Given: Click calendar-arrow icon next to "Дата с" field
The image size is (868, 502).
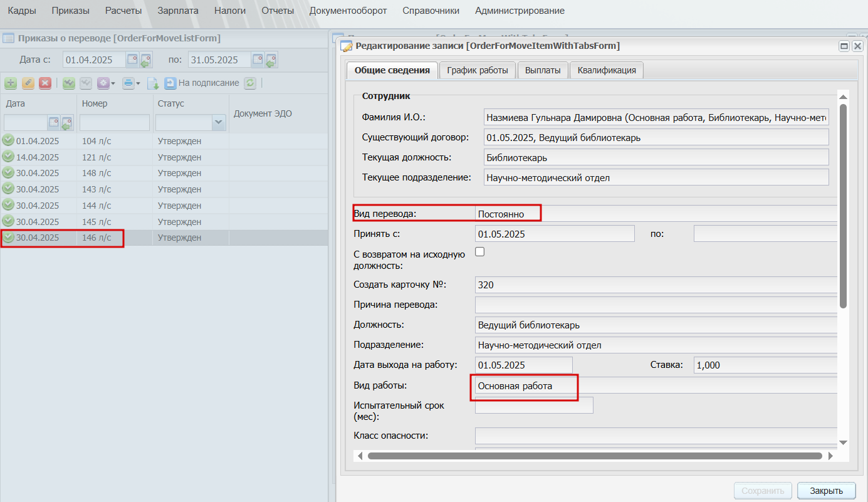Looking at the screenshot, I should point(145,61).
